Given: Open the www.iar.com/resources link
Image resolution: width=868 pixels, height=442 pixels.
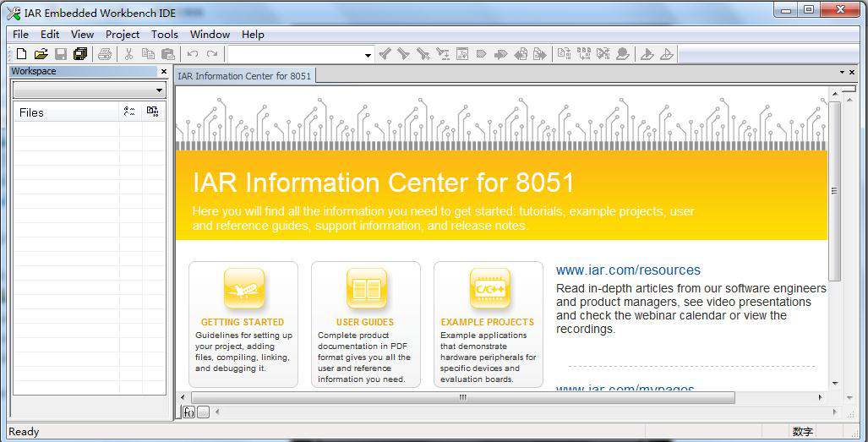Looking at the screenshot, I should pos(628,270).
